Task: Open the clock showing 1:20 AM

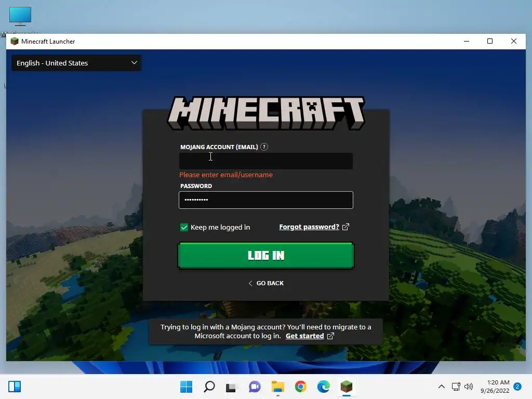Action: coord(495,387)
